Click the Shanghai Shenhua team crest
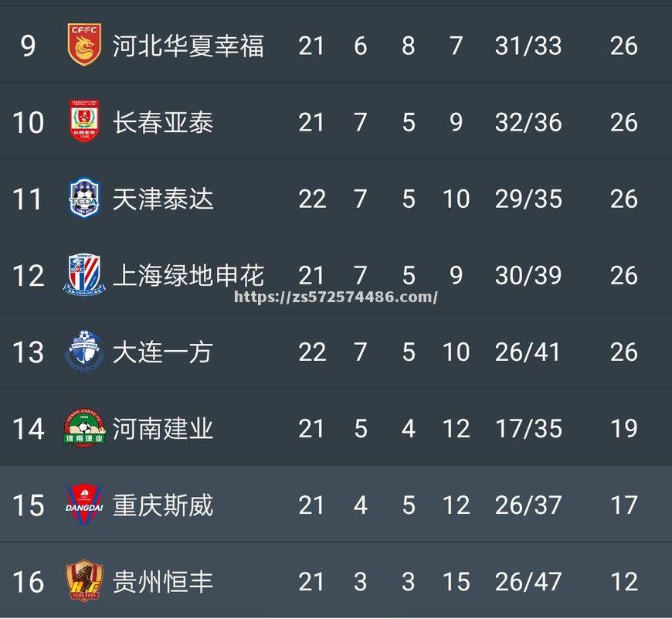 84,274
